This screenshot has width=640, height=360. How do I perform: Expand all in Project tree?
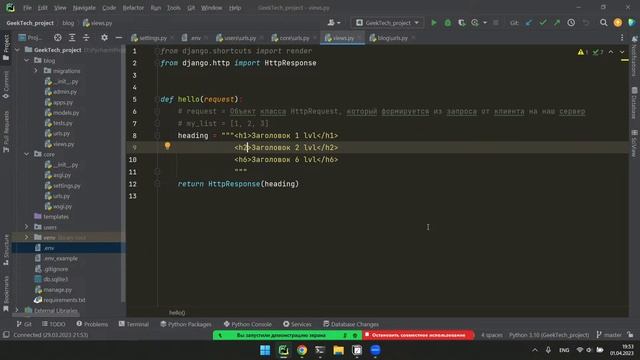pyautogui.click(x=72, y=38)
